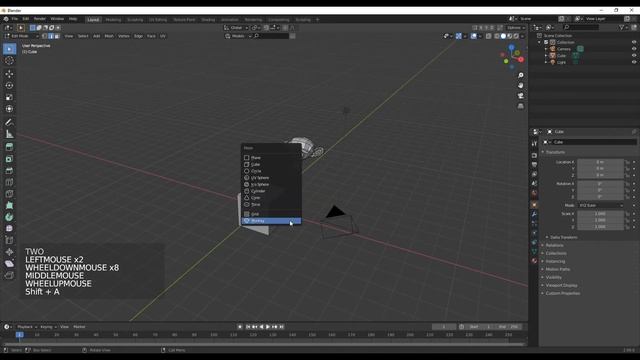Hide the Camera in outliner
640x360 pixels.
pos(634,49)
